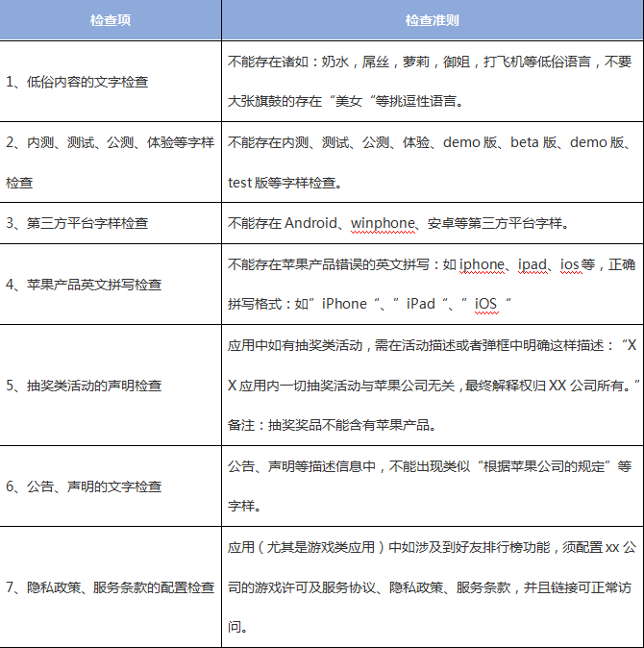
Task: Click the correctly spelled "iPad" text
Action: click(x=420, y=304)
